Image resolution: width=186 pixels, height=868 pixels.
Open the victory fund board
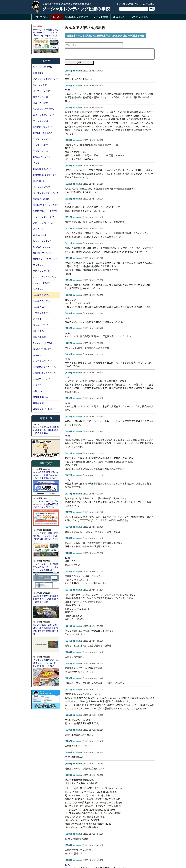[x=46, y=235]
